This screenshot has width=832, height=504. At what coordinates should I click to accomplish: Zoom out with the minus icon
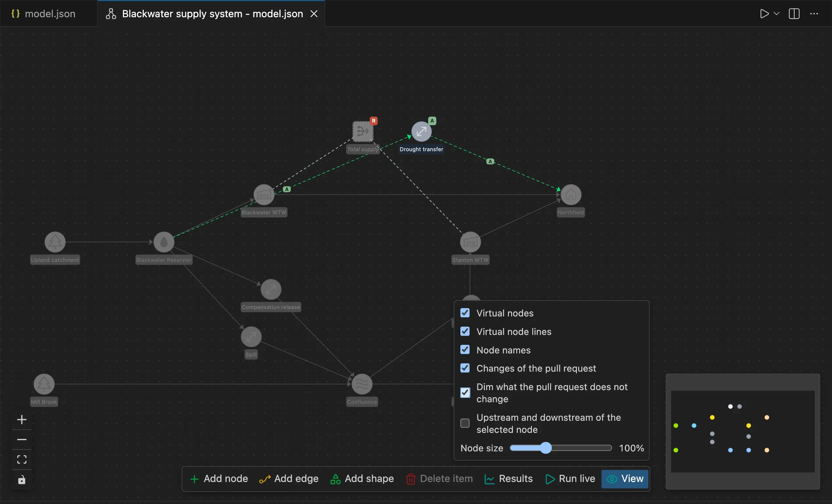coord(22,440)
